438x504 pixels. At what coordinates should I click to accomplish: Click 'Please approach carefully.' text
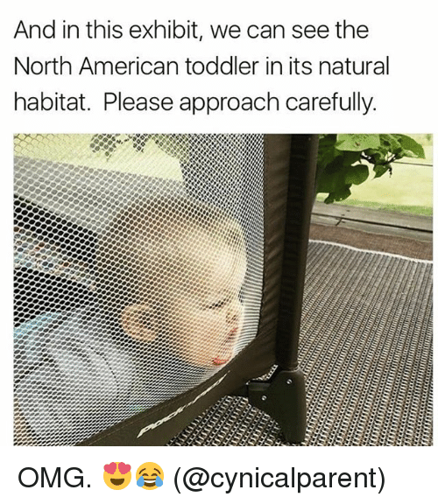[x=240, y=104]
